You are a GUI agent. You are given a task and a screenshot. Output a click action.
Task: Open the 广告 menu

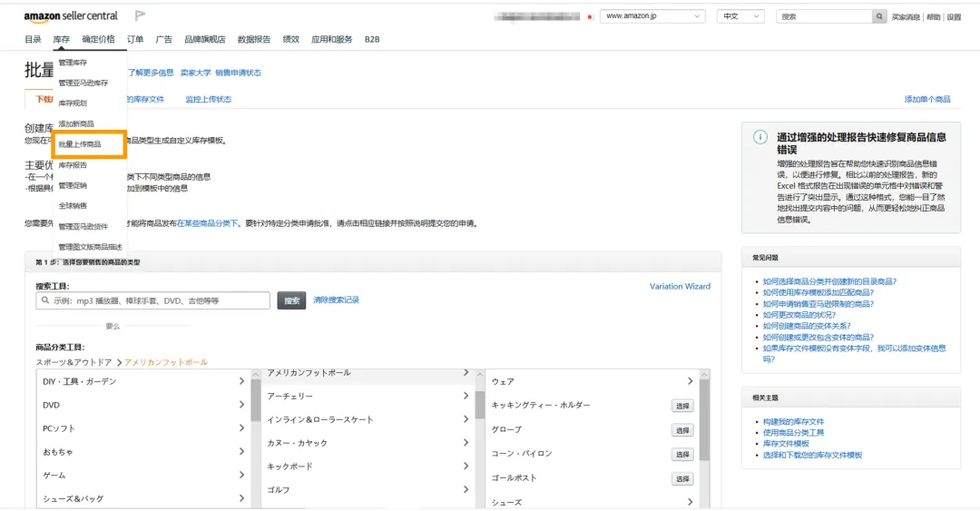[x=163, y=39]
